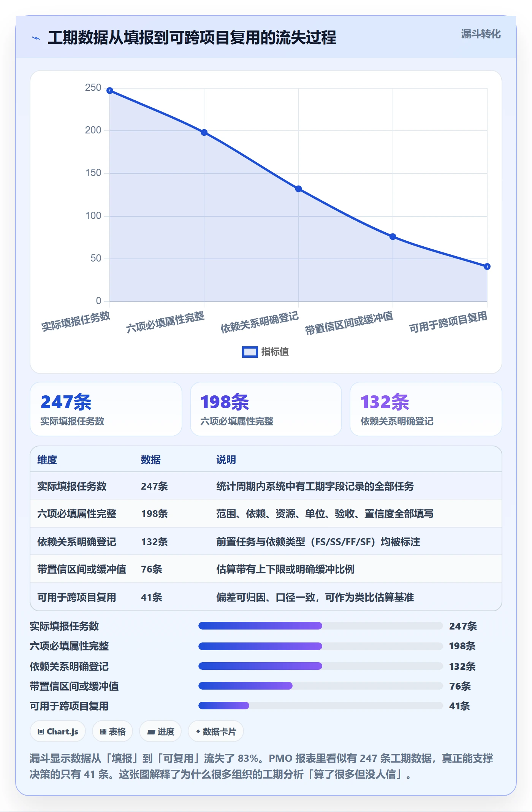532x812 pixels.
Task: Open the 247条 stat card
Action: click(x=106, y=409)
